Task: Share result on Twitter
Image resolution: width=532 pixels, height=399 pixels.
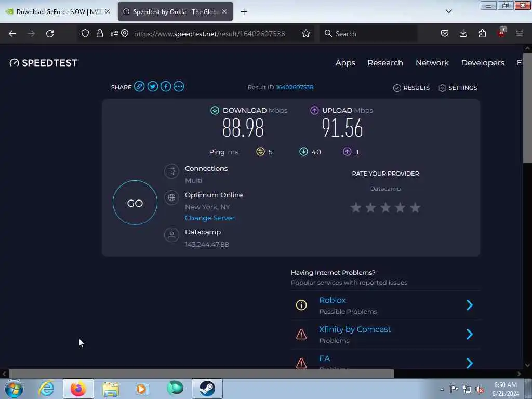Action: pos(152,87)
